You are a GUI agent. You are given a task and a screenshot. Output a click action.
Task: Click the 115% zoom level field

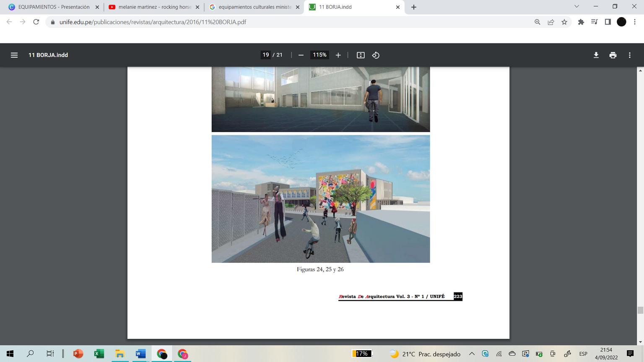[320, 55]
